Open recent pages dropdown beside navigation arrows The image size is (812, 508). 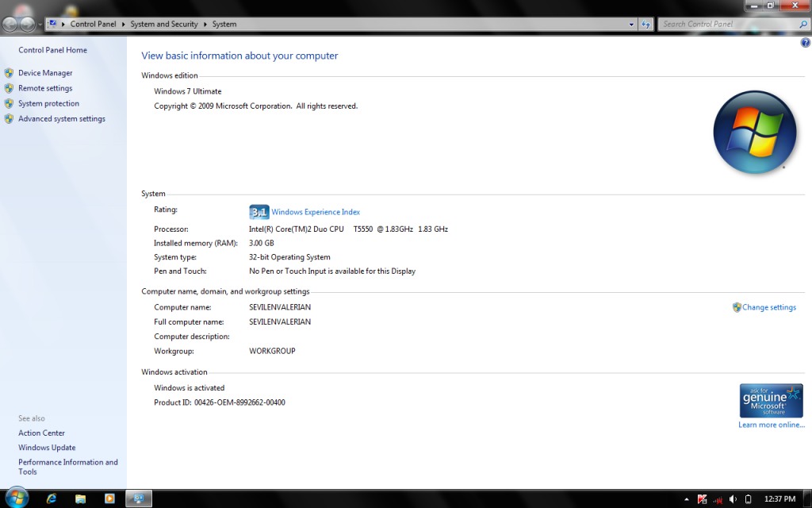pyautogui.click(x=40, y=25)
